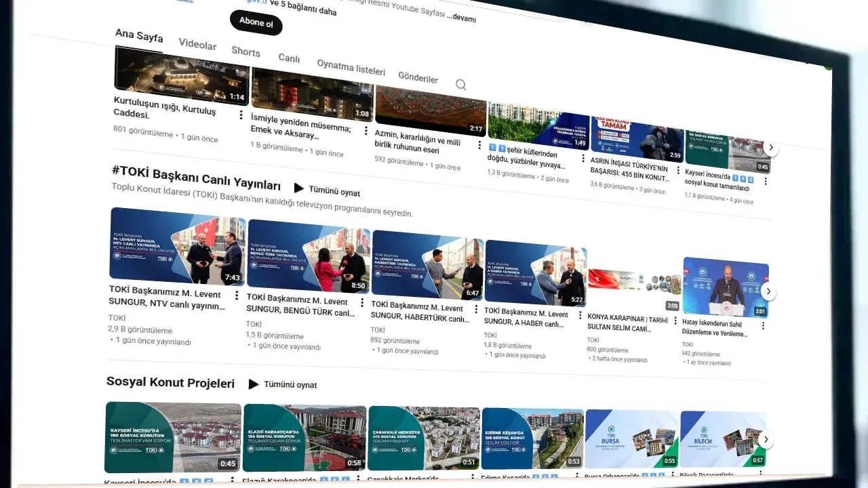Click the next arrow on the Sosyal Konut Projeleri row
This screenshot has width=868, height=488.
click(766, 439)
